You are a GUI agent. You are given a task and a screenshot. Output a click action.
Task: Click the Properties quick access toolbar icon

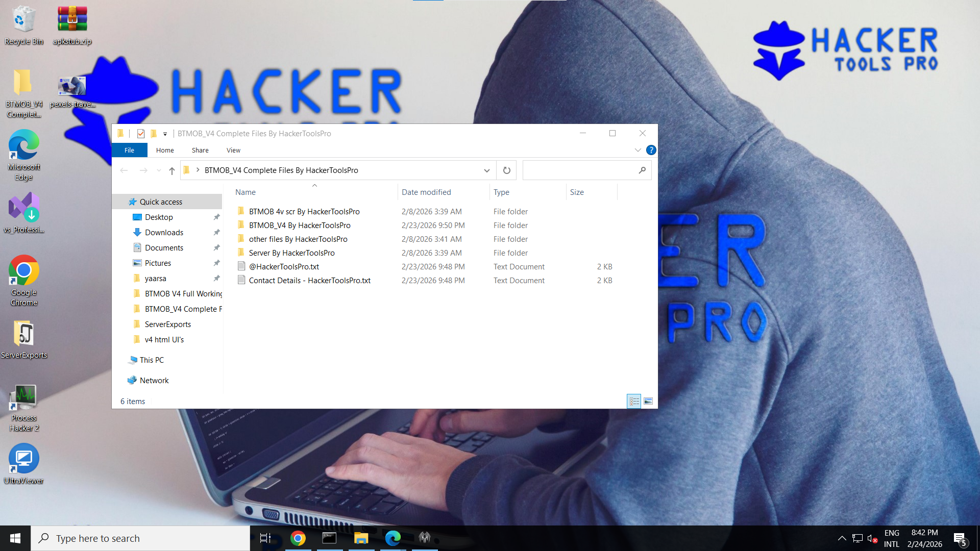point(141,134)
